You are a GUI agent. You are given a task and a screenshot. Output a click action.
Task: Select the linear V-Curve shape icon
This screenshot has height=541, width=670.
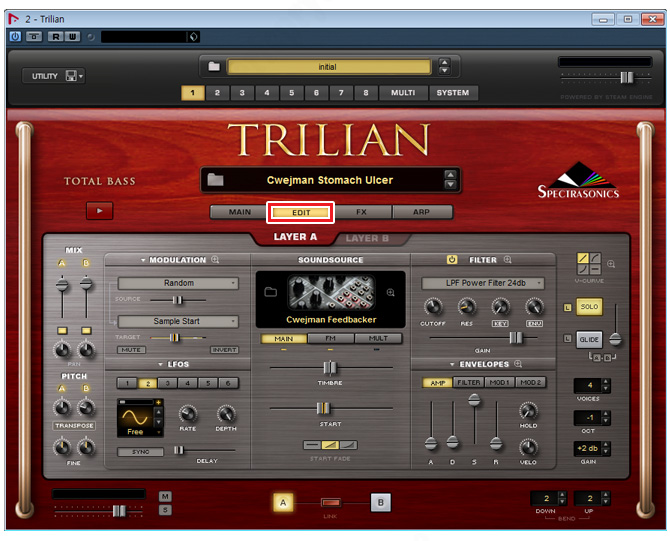pyautogui.click(x=583, y=258)
